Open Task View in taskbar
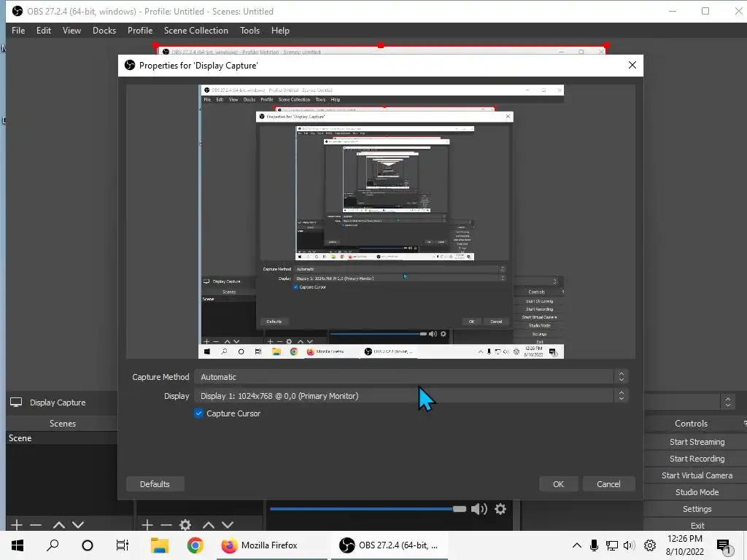747x560 pixels. click(123, 545)
